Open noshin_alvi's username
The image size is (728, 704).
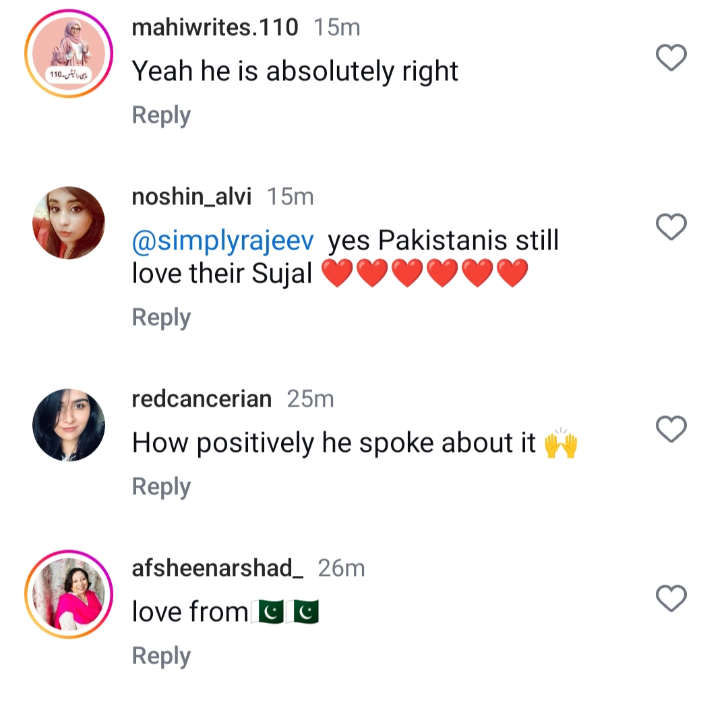(x=191, y=196)
